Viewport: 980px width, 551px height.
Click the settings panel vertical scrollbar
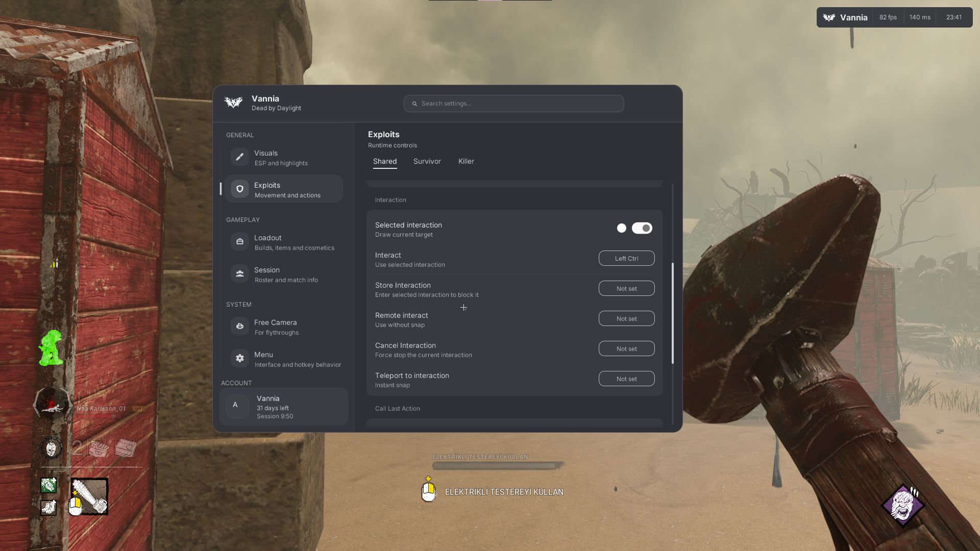click(x=673, y=313)
